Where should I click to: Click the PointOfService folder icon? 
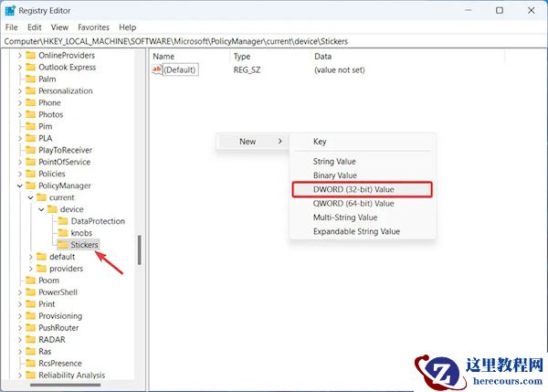[31, 162]
